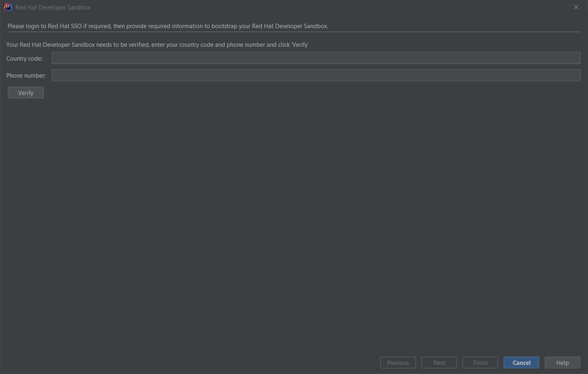Click the Verify button

(26, 93)
